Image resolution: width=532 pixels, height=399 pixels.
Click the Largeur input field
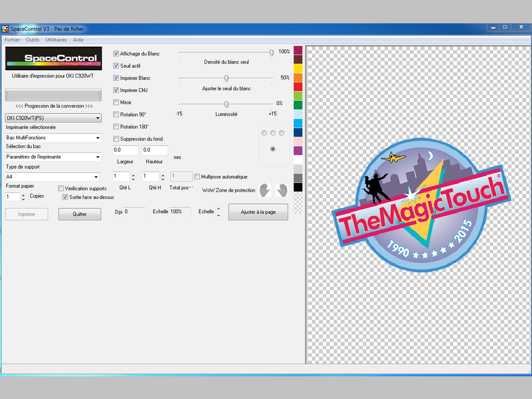coord(125,150)
